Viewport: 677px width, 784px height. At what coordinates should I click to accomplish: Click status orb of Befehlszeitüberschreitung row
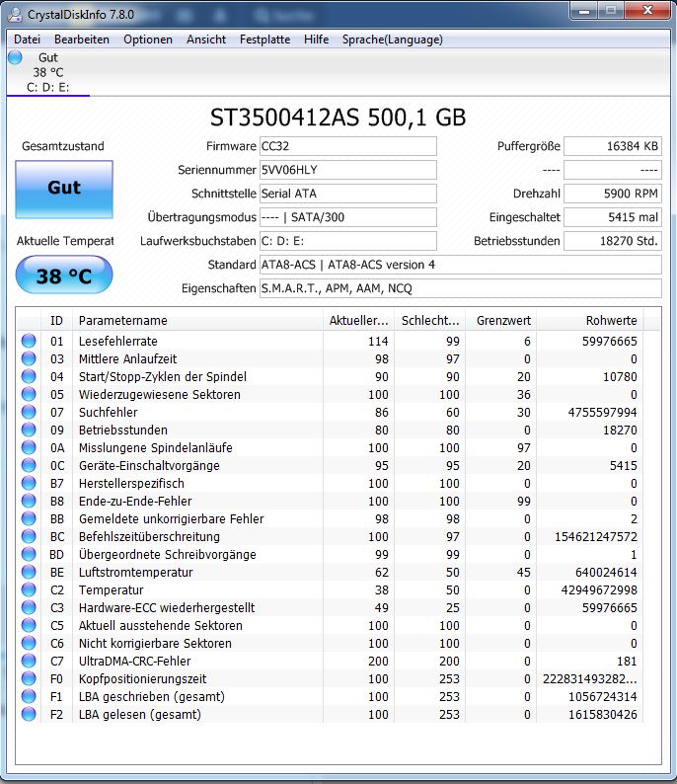tap(29, 536)
